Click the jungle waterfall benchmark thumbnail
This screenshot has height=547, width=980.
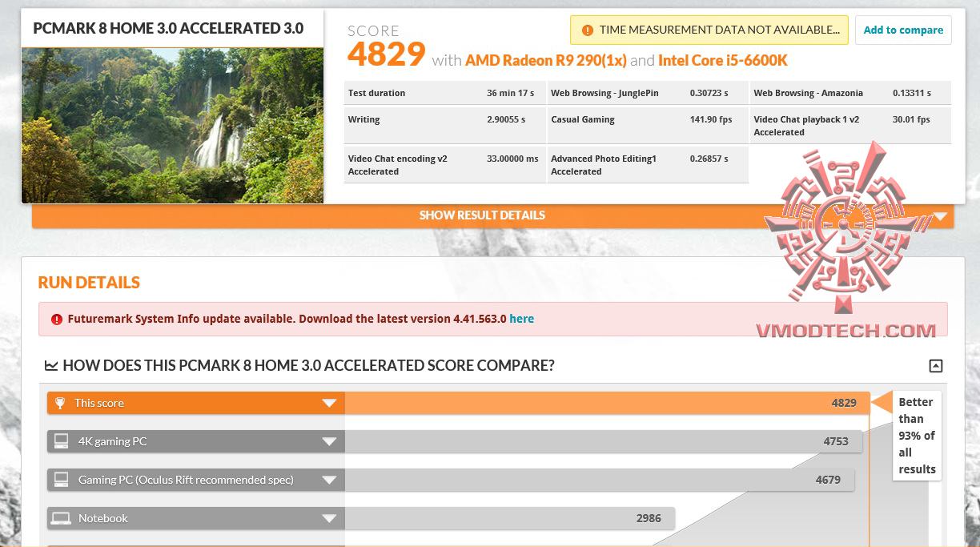coord(172,126)
